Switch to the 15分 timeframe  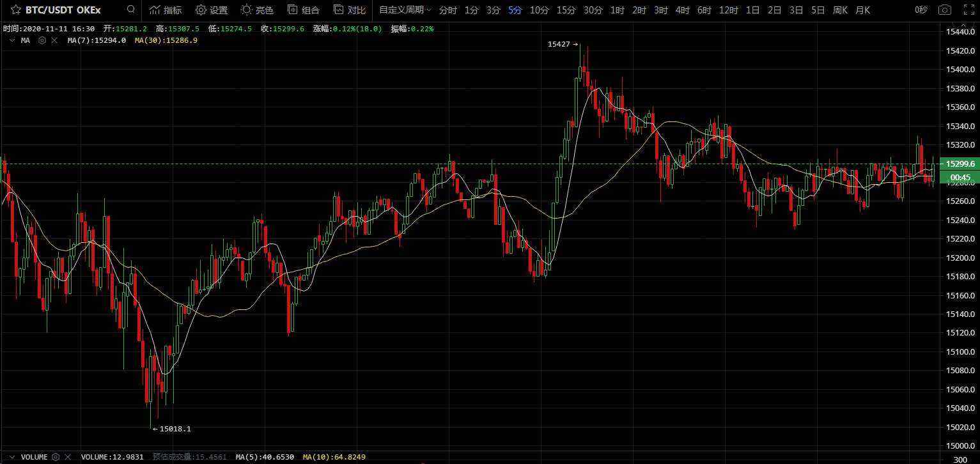point(566,10)
